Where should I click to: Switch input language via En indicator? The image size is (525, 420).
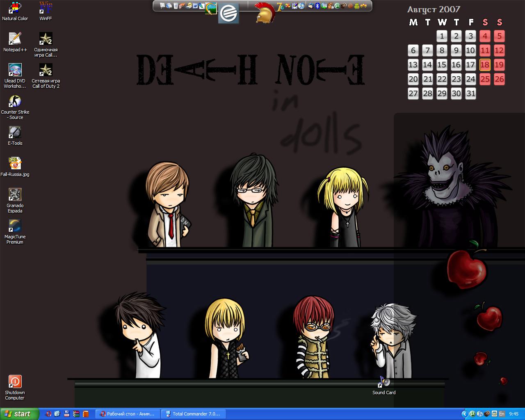coord(502,414)
